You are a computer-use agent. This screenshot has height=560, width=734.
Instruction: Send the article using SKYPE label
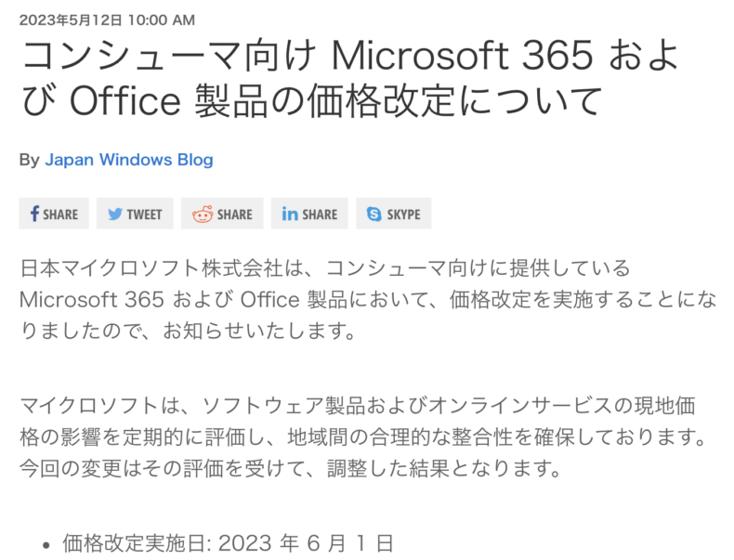pos(403,215)
